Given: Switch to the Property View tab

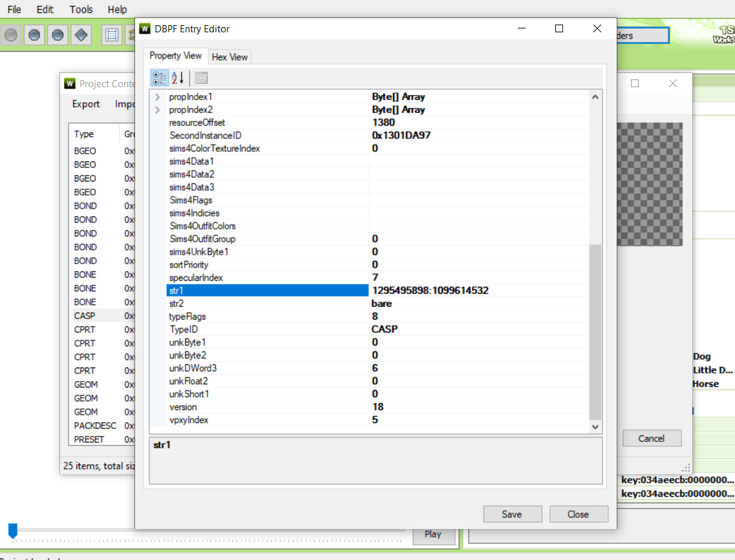Looking at the screenshot, I should point(176,56).
